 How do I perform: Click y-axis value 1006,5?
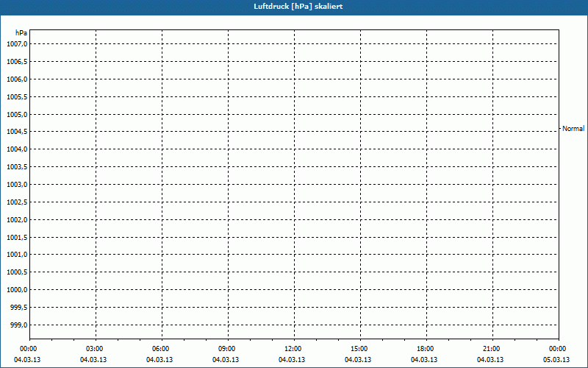point(17,62)
